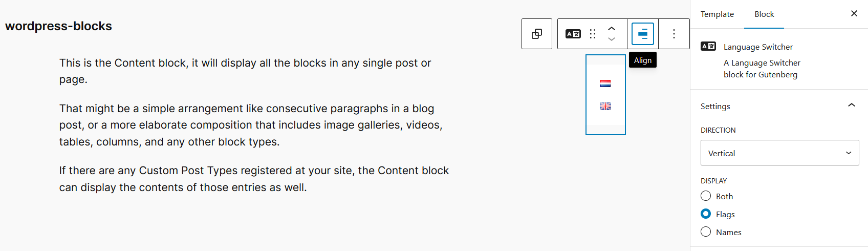This screenshot has height=251, width=868.
Task: Select the Names display option
Action: click(706, 232)
